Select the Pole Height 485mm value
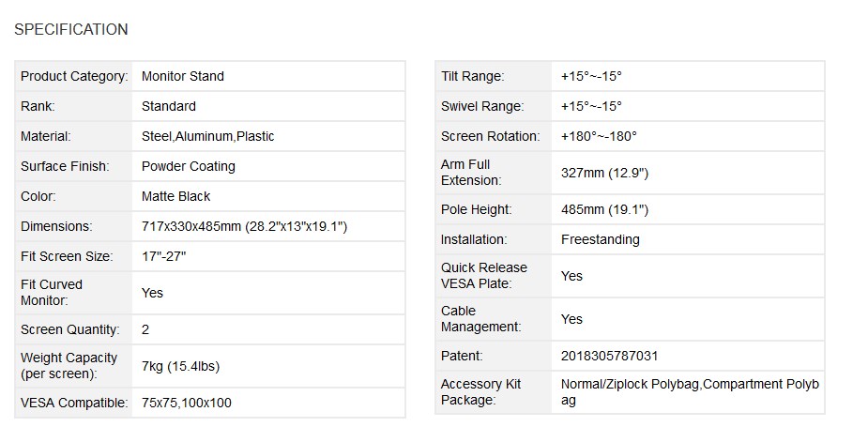Viewport: 868px width, 427px height. pyautogui.click(x=604, y=209)
